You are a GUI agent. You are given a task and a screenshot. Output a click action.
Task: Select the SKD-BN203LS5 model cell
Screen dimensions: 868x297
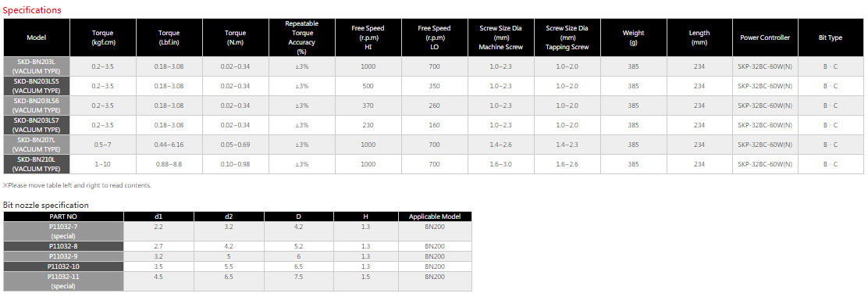[x=37, y=86]
